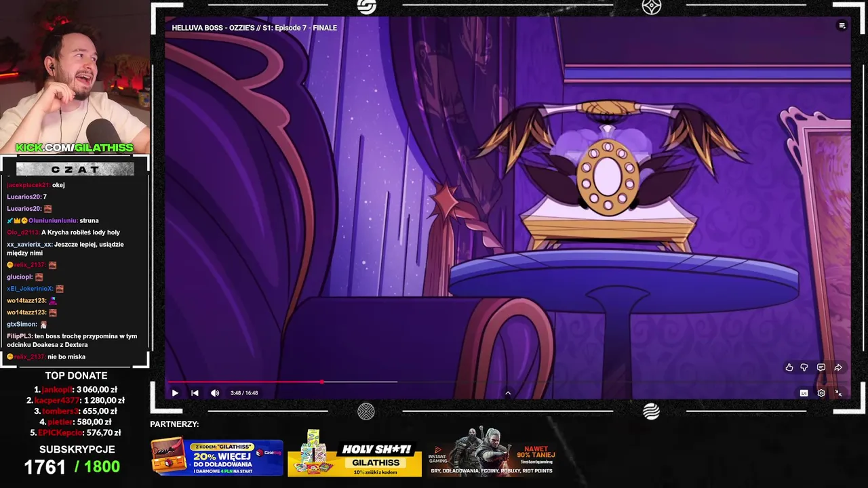This screenshot has width=868, height=488.
Task: Open the player settings gear
Action: click(x=821, y=393)
